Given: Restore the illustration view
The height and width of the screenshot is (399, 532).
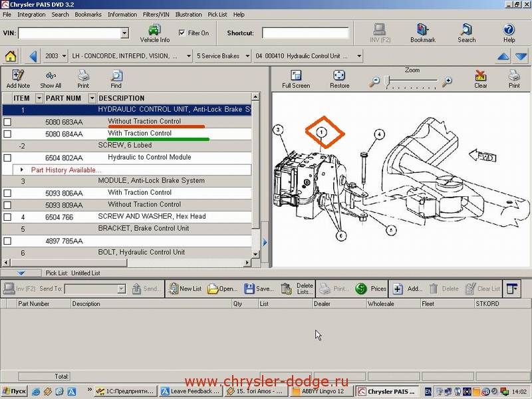Looking at the screenshot, I should click(339, 79).
